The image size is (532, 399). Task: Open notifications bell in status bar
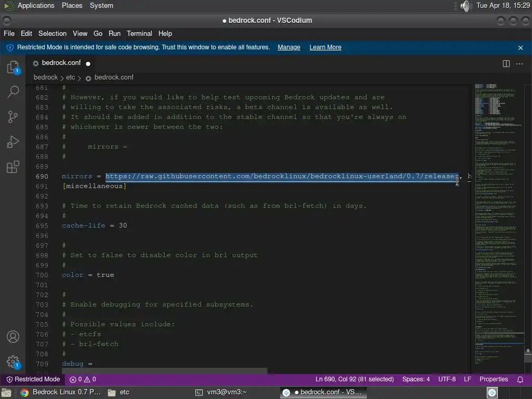pyautogui.click(x=520, y=379)
